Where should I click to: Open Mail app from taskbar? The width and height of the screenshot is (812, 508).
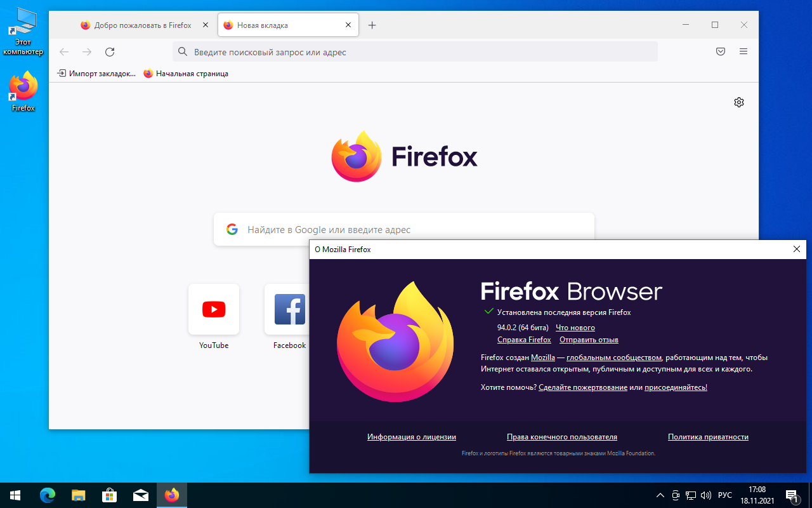tap(140, 495)
